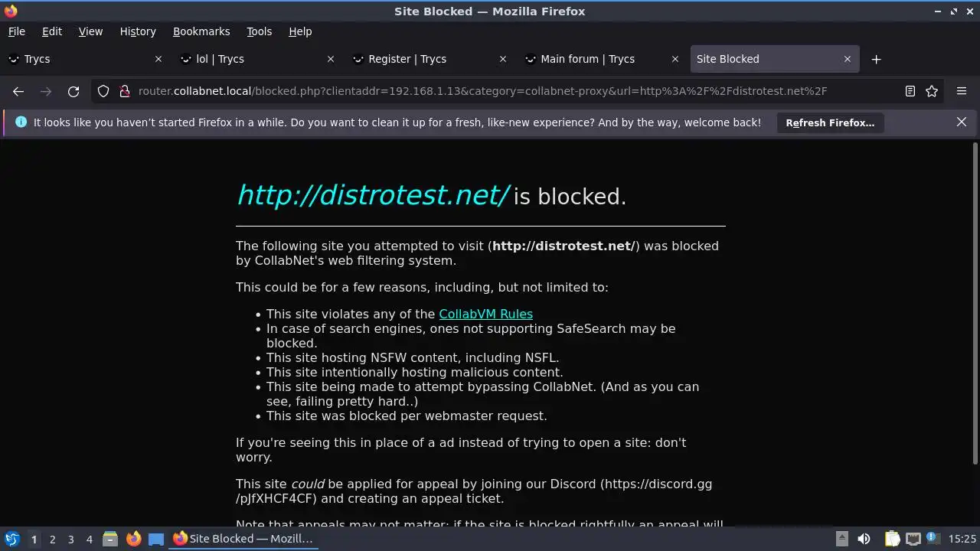The height and width of the screenshot is (551, 980).
Task: Open the Firefox hamburger application menu
Action: click(x=962, y=91)
